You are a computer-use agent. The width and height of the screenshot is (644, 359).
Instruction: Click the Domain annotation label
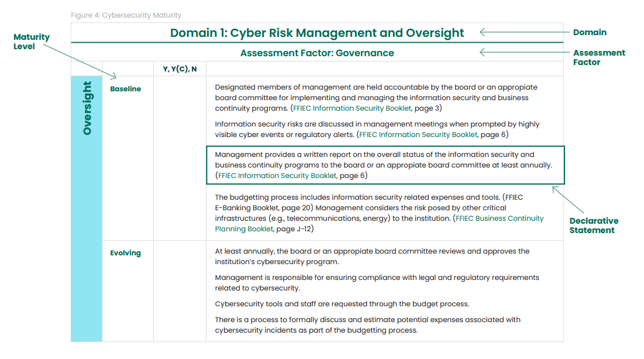[590, 32]
